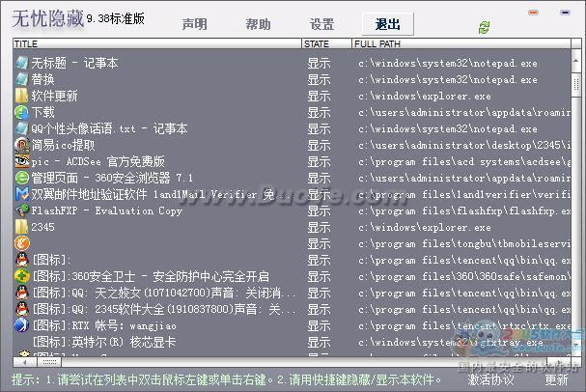Click the folder icon beside 2345
This screenshot has height=392, width=586.
21,227
